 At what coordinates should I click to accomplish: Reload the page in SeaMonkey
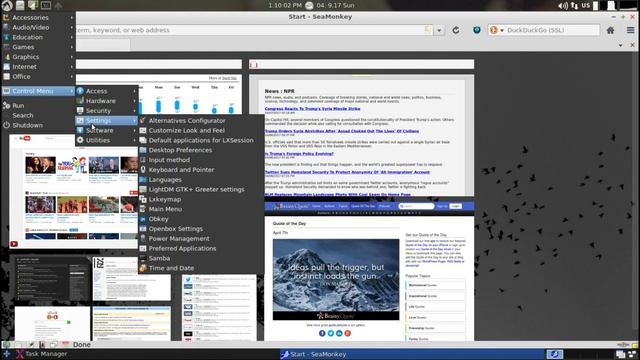[456, 30]
